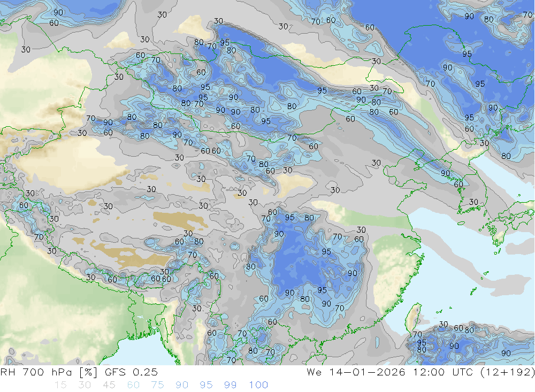Click the "We 14-01-2026" date text
The height and width of the screenshot is (392, 535).
[x=356, y=372]
